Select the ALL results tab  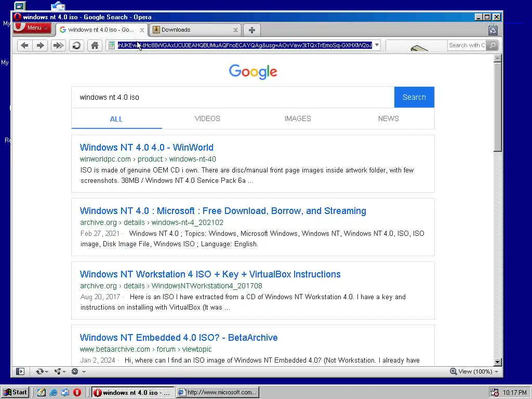coord(116,119)
